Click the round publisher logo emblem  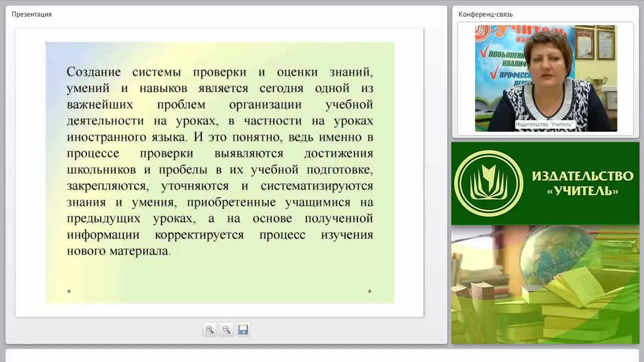point(489,184)
